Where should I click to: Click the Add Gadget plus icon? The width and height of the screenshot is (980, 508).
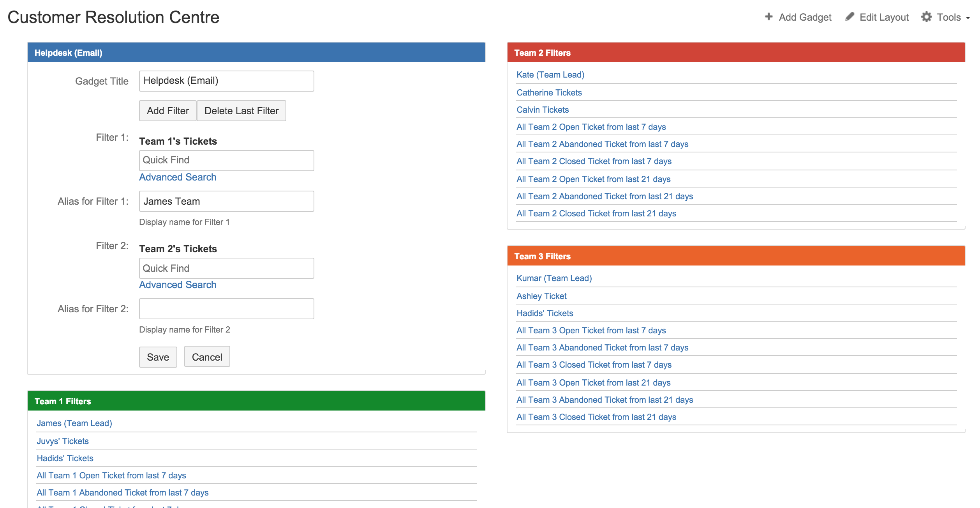coord(768,17)
